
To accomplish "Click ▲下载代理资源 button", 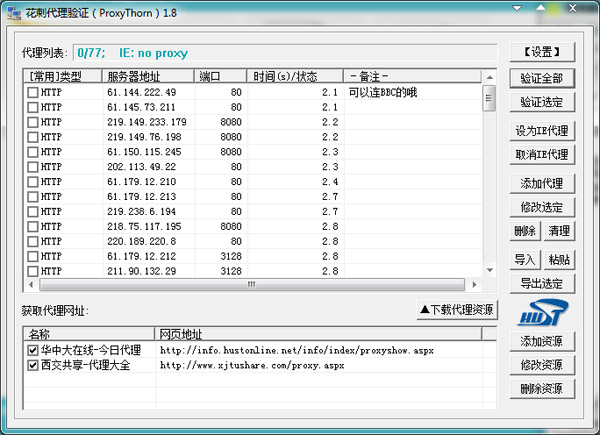I will [456, 311].
